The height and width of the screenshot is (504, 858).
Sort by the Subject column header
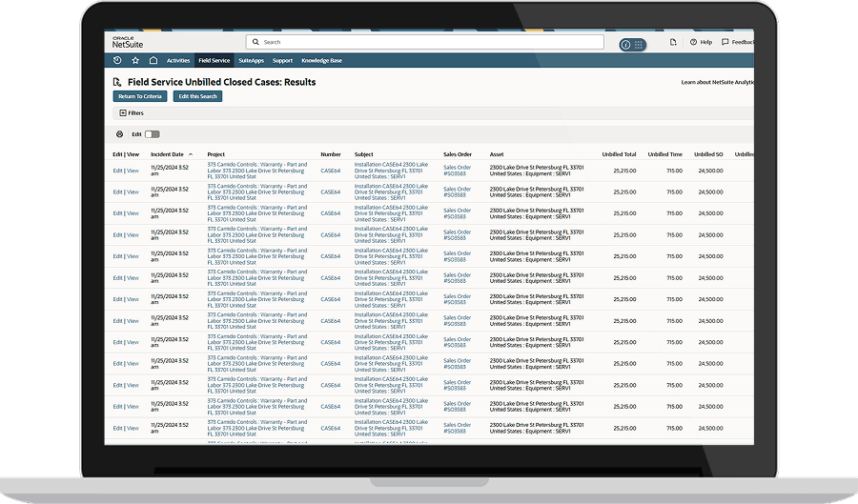coord(364,154)
